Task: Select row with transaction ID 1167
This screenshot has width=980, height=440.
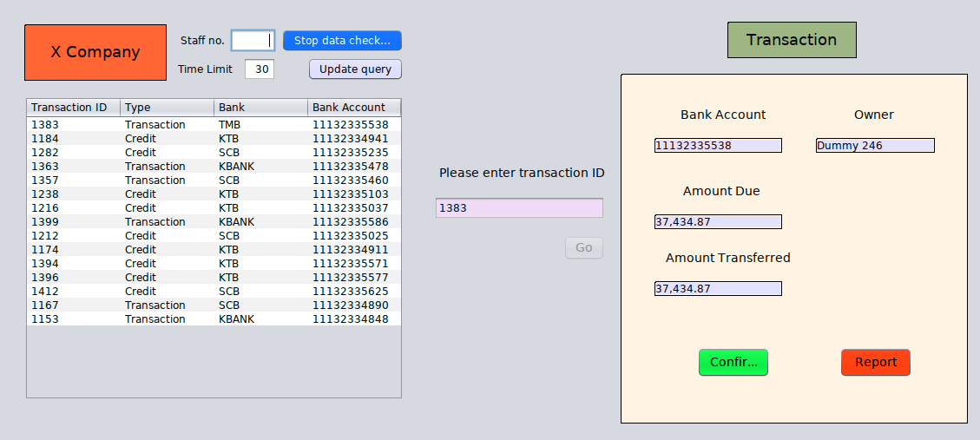Action: pyautogui.click(x=214, y=305)
